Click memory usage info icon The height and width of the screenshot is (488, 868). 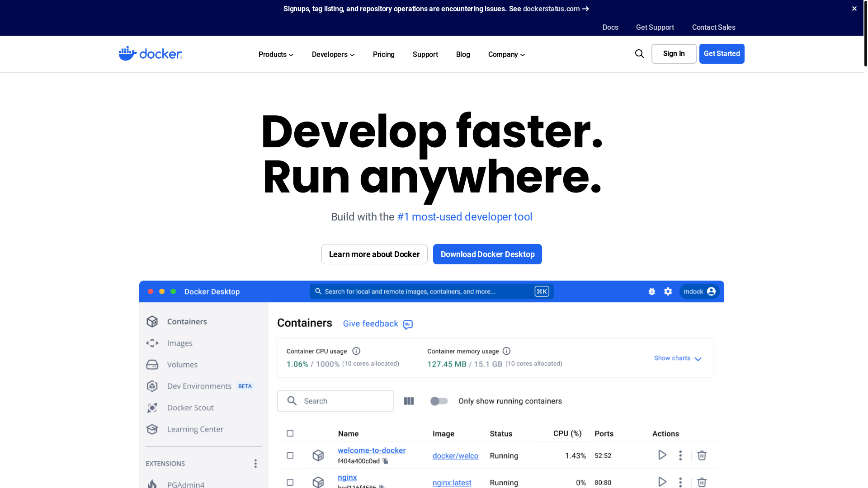pyautogui.click(x=506, y=351)
